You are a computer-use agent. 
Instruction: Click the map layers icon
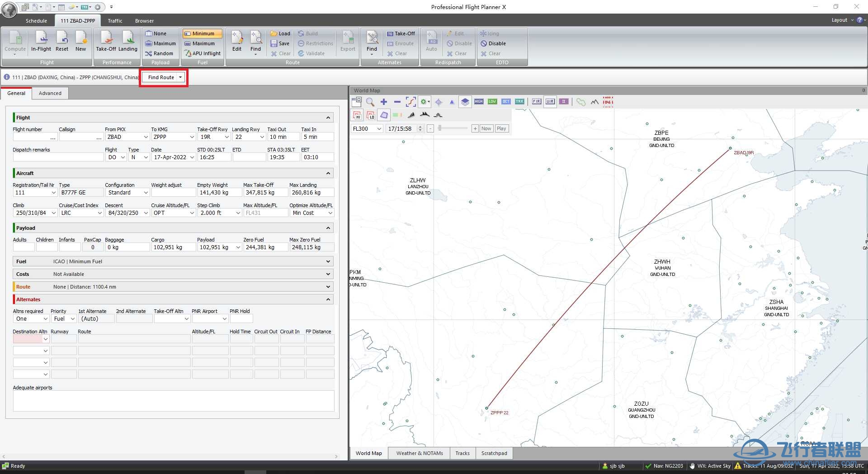point(465,102)
